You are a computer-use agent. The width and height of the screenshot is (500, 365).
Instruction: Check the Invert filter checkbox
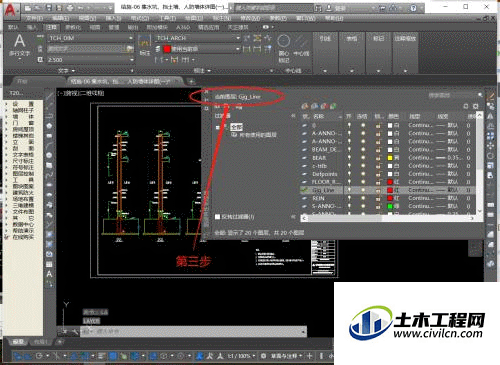pos(217,217)
